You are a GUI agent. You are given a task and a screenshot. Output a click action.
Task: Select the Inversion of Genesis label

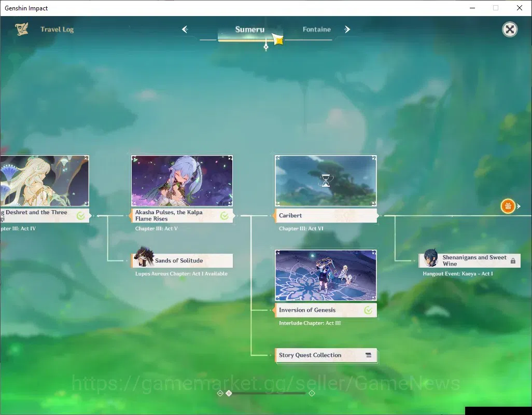point(326,310)
